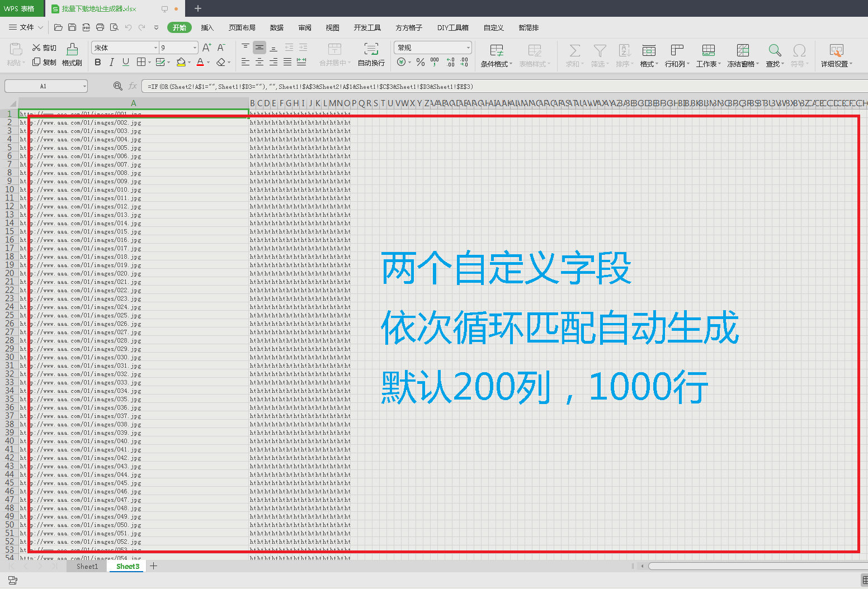
Task: Activate the 格式刷 format painter
Action: coord(72,55)
